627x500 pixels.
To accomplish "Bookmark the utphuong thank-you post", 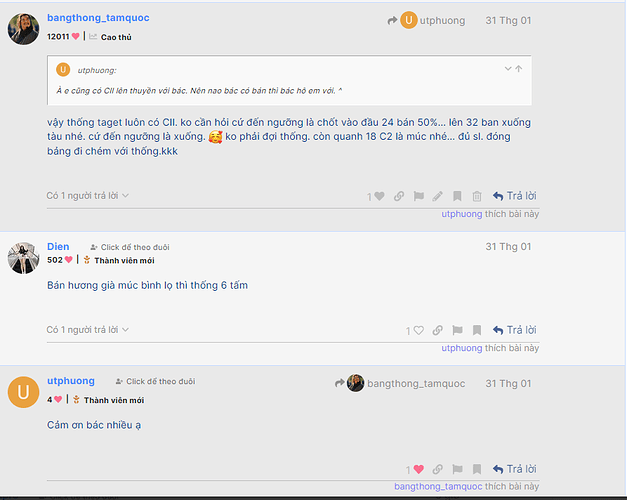I will click(x=477, y=469).
